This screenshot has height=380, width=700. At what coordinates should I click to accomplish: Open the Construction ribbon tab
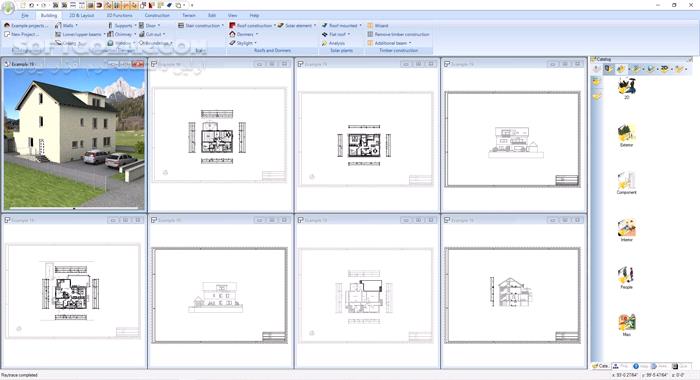[x=157, y=15]
